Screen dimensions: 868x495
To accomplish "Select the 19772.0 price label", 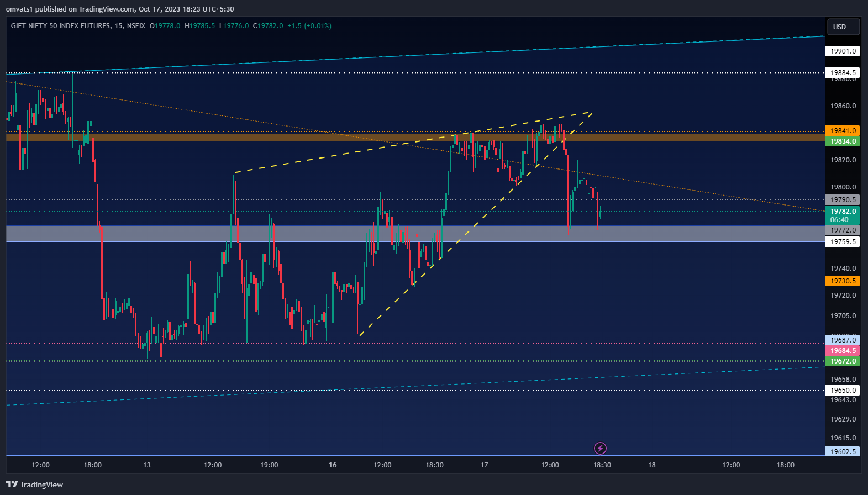I will 843,230.
